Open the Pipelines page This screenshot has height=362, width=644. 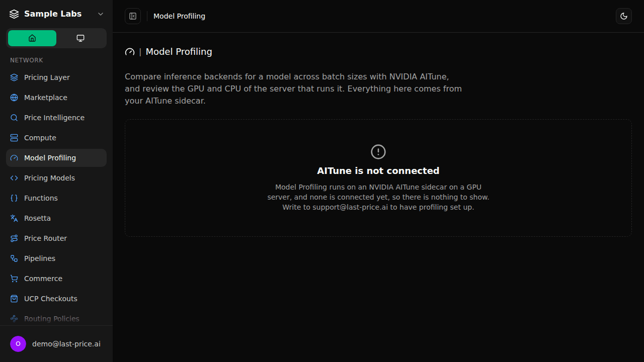pyautogui.click(x=56, y=258)
